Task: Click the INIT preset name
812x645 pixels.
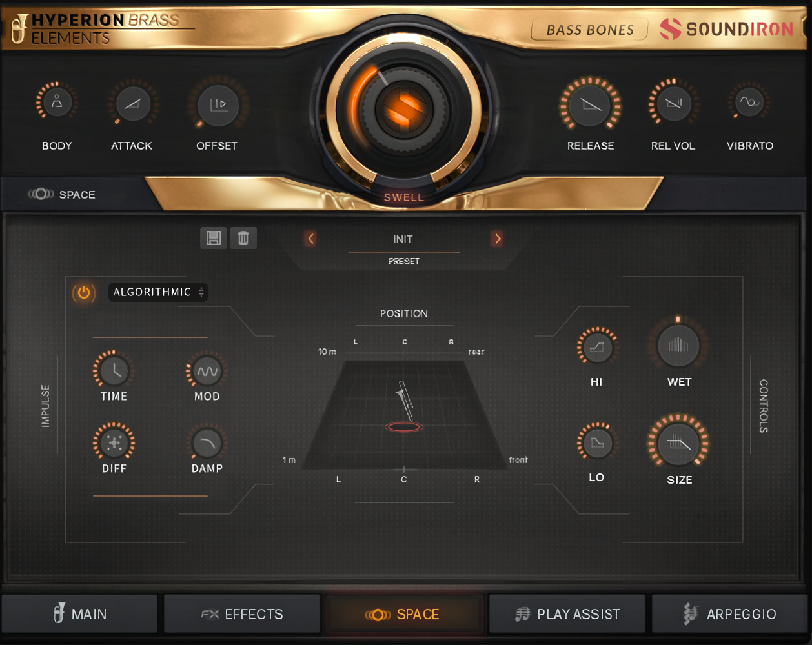Action: point(403,239)
